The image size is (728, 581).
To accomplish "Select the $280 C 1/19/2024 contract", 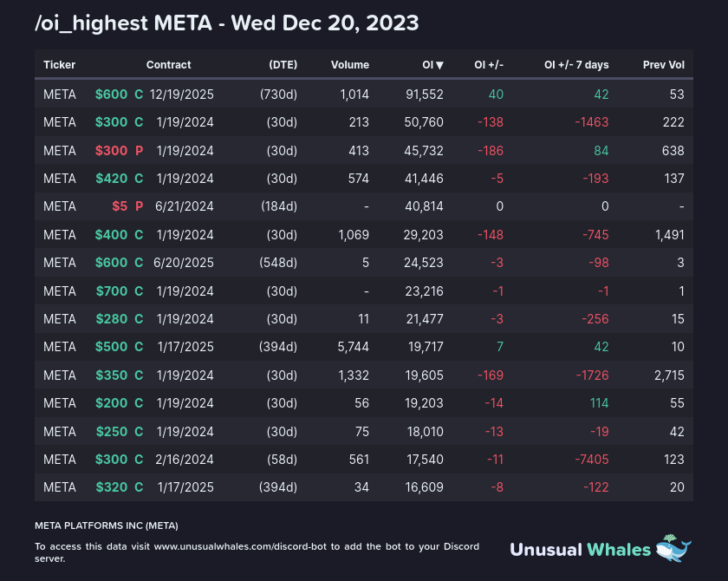I will point(154,319).
